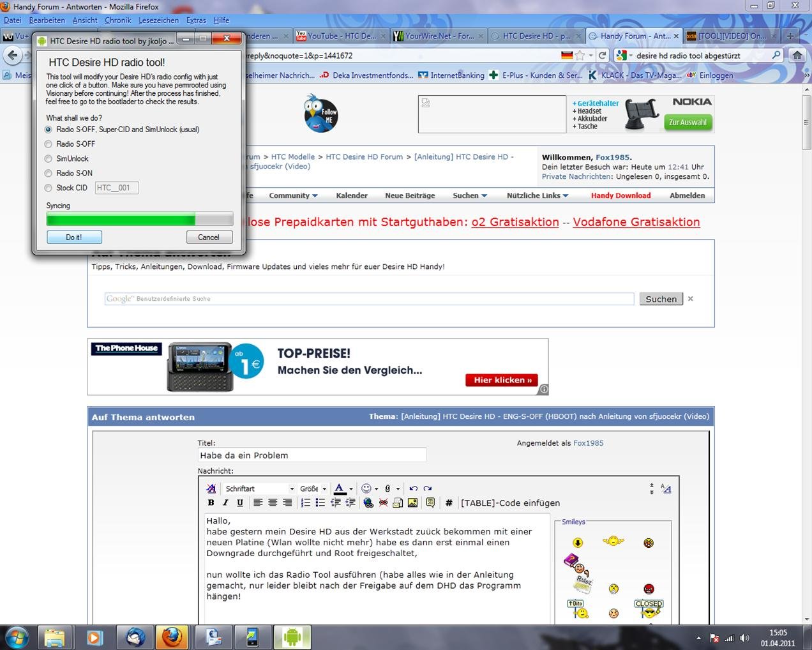812x650 pixels.
Task: Click the Google custom search field
Action: coord(369,299)
